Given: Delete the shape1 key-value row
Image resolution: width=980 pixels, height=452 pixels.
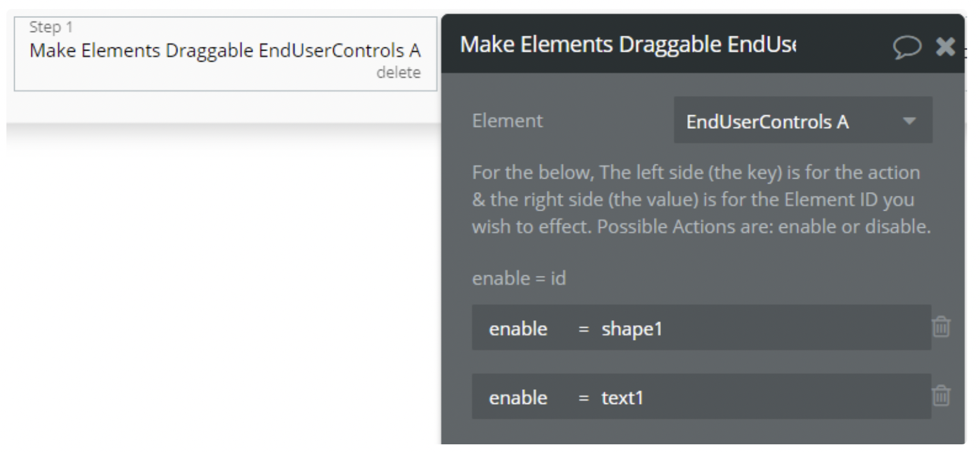Looking at the screenshot, I should point(941,327).
